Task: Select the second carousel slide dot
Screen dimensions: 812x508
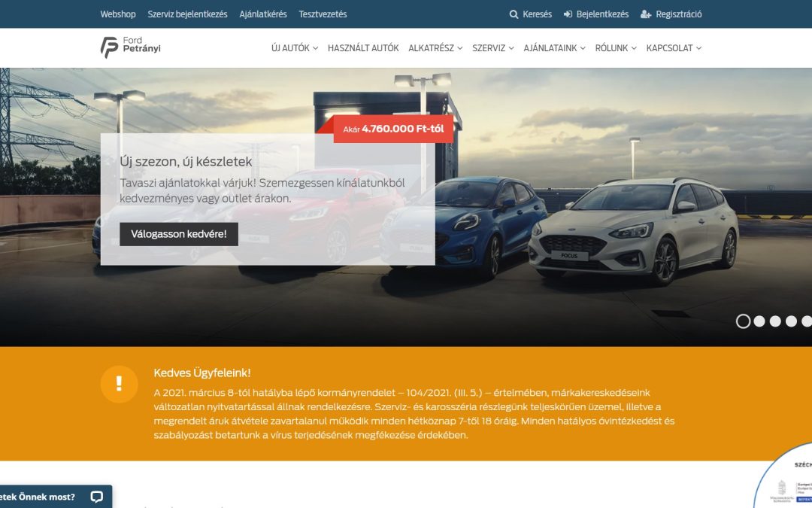Action: tap(759, 321)
